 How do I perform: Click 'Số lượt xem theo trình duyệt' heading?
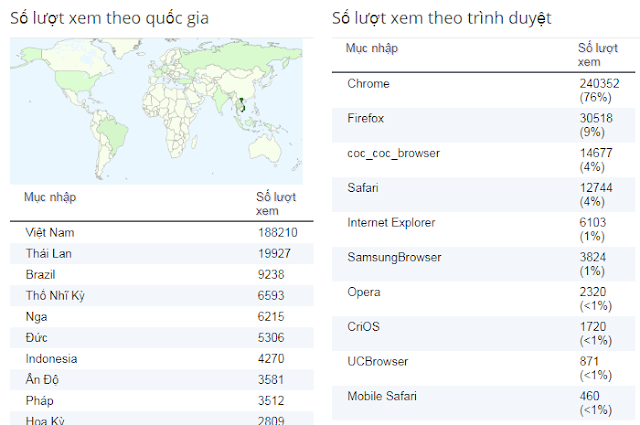[441, 18]
